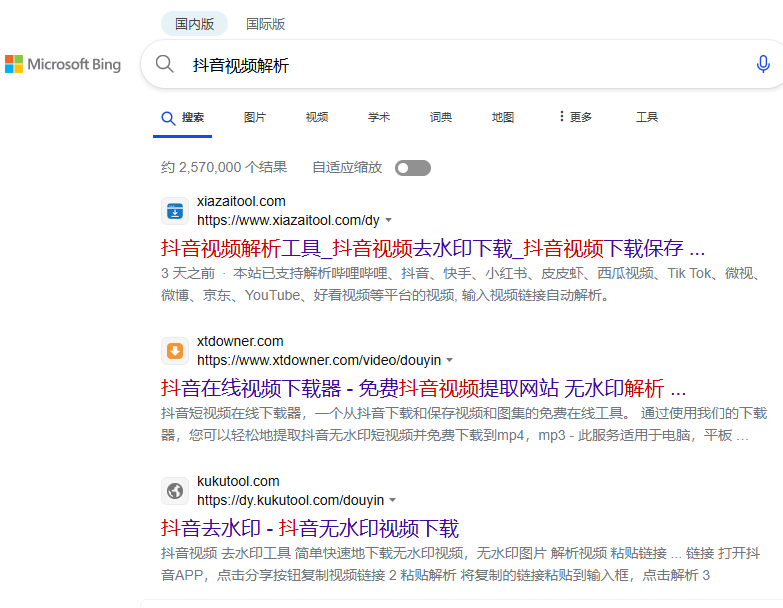This screenshot has width=783, height=608.
Task: Open the 词典 tab
Action: [x=440, y=117]
